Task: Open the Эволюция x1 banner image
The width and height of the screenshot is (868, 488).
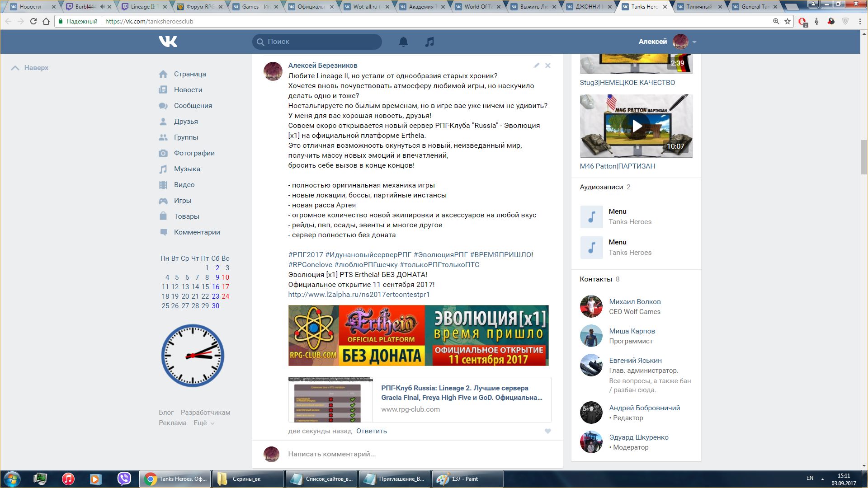Action: click(418, 335)
